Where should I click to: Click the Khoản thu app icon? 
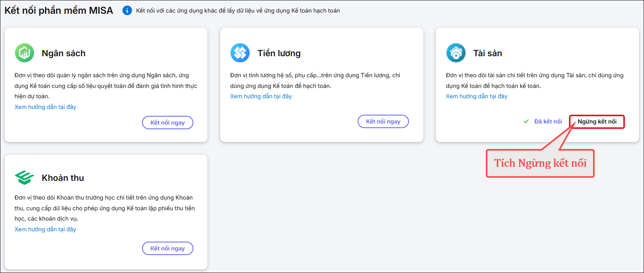point(25,177)
